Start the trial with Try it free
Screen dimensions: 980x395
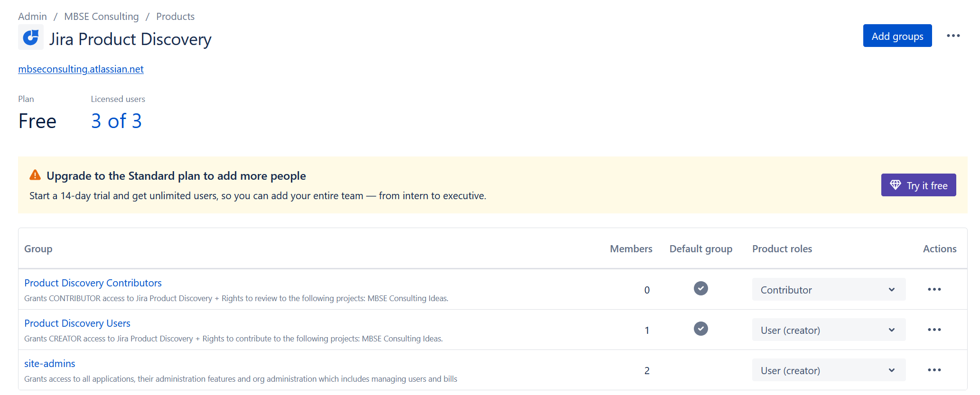coord(918,185)
